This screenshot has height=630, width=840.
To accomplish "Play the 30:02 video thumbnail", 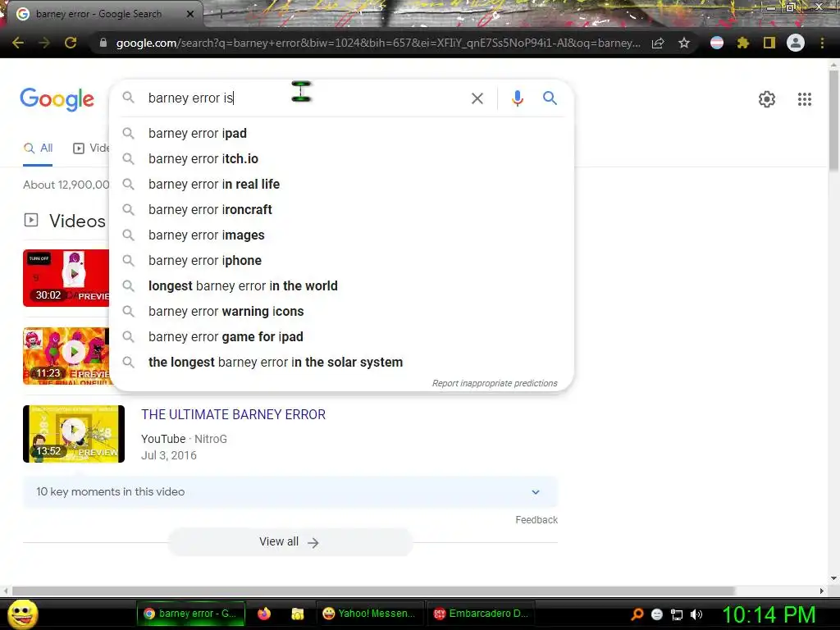I will pyautogui.click(x=66, y=278).
